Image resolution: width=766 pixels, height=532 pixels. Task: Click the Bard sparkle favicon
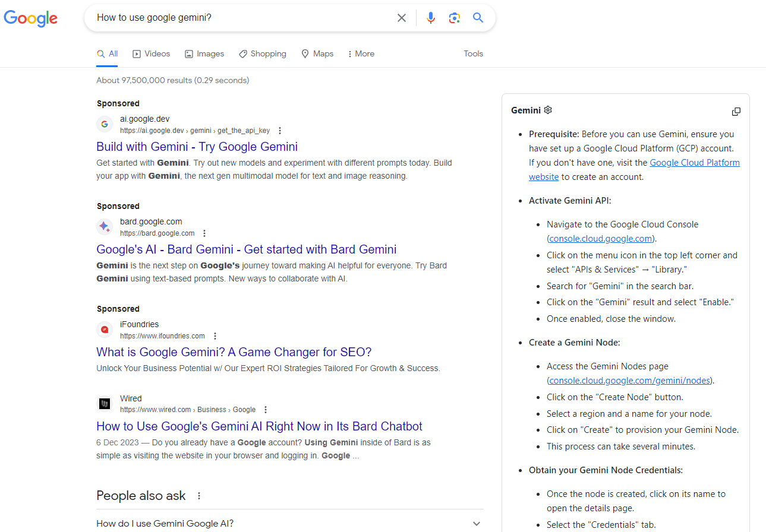105,227
